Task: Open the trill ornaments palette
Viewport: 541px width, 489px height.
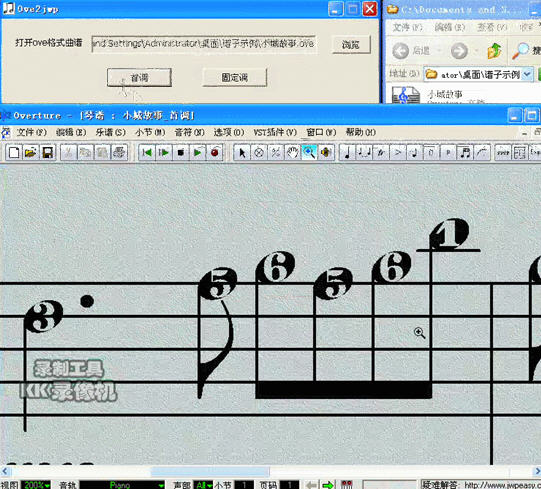Action: point(381,153)
